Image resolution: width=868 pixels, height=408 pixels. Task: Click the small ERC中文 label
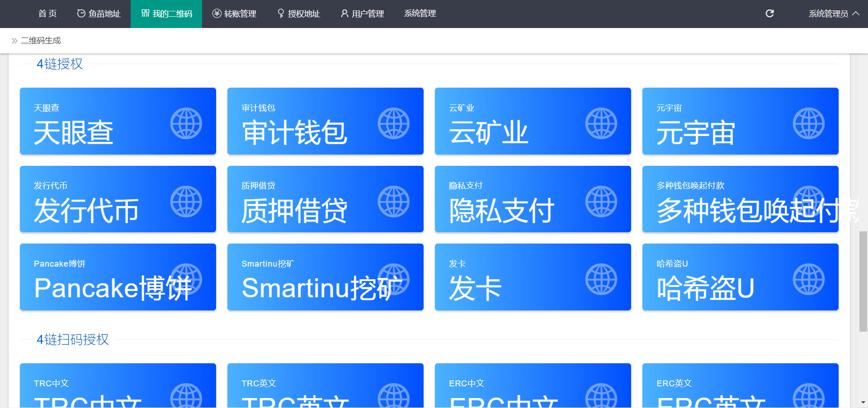point(467,383)
